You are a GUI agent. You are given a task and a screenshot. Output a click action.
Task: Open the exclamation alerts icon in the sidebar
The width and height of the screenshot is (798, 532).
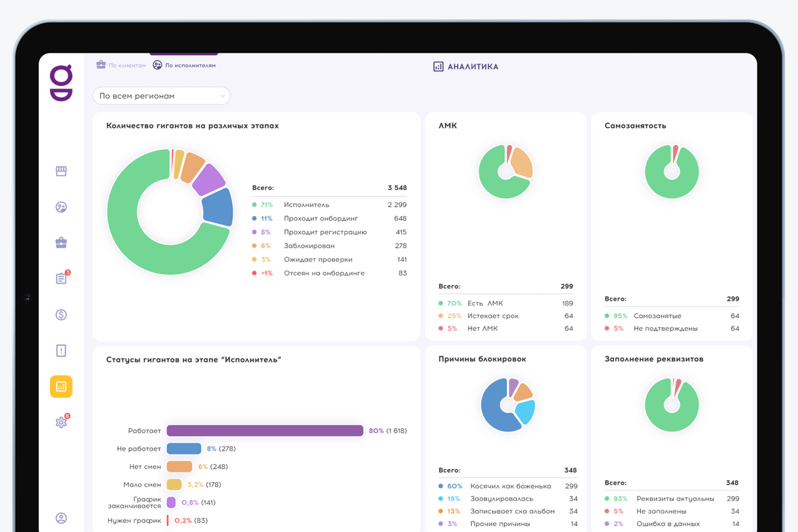[x=61, y=351]
